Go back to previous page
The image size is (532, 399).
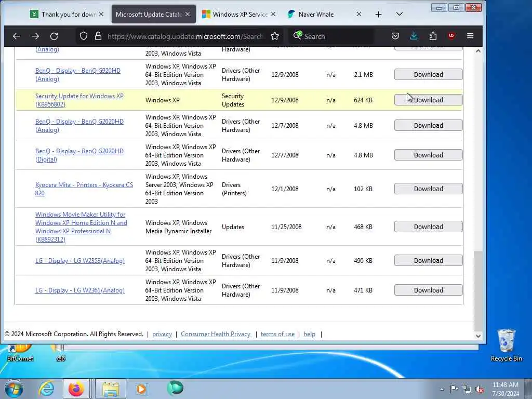click(x=17, y=36)
